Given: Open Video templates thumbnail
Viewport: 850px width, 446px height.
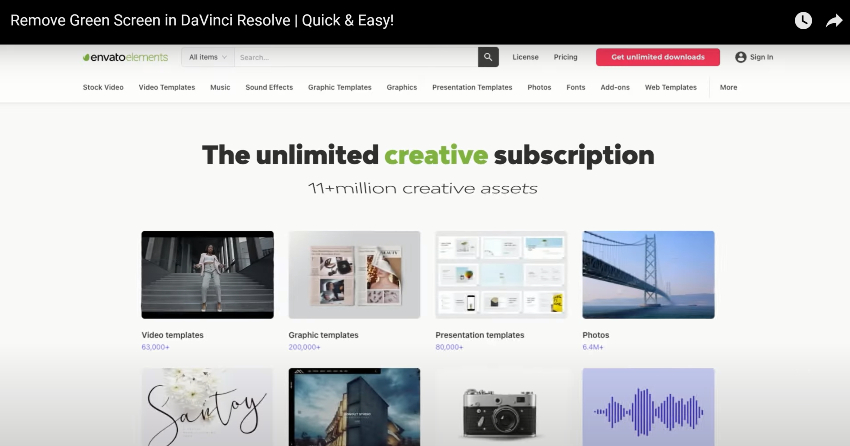Looking at the screenshot, I should click(x=208, y=275).
